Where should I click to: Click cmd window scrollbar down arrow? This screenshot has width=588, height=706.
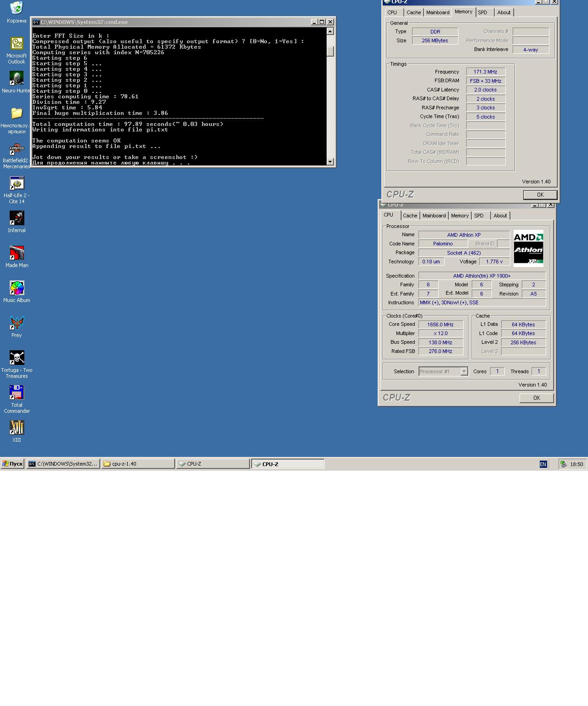tap(330, 161)
